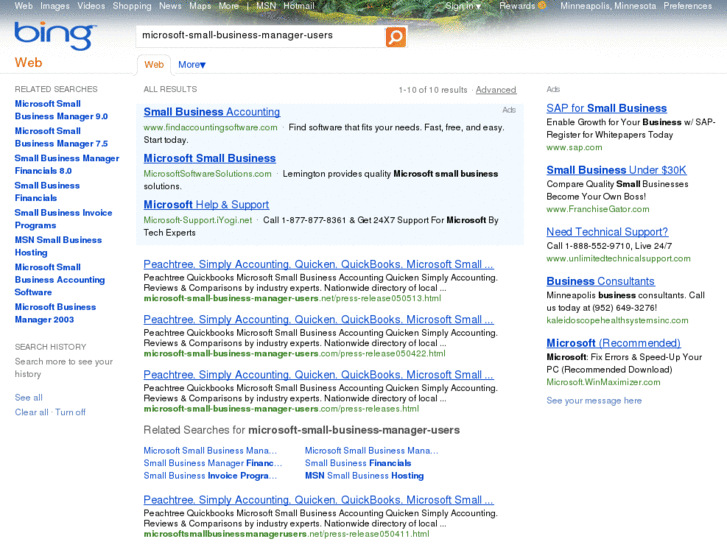Select Microsoft Small Business Accounting Software
Image resolution: width=727 pixels, height=545 pixels.
tap(59, 280)
